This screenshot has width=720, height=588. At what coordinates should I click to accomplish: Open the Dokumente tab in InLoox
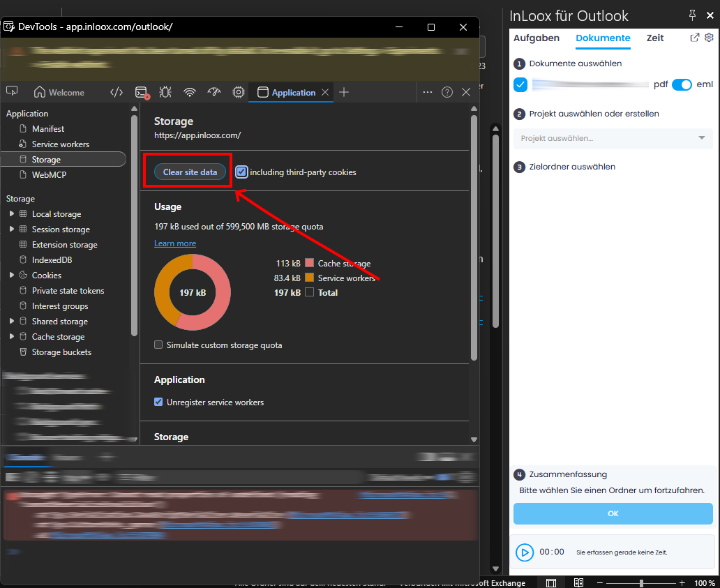(x=603, y=38)
